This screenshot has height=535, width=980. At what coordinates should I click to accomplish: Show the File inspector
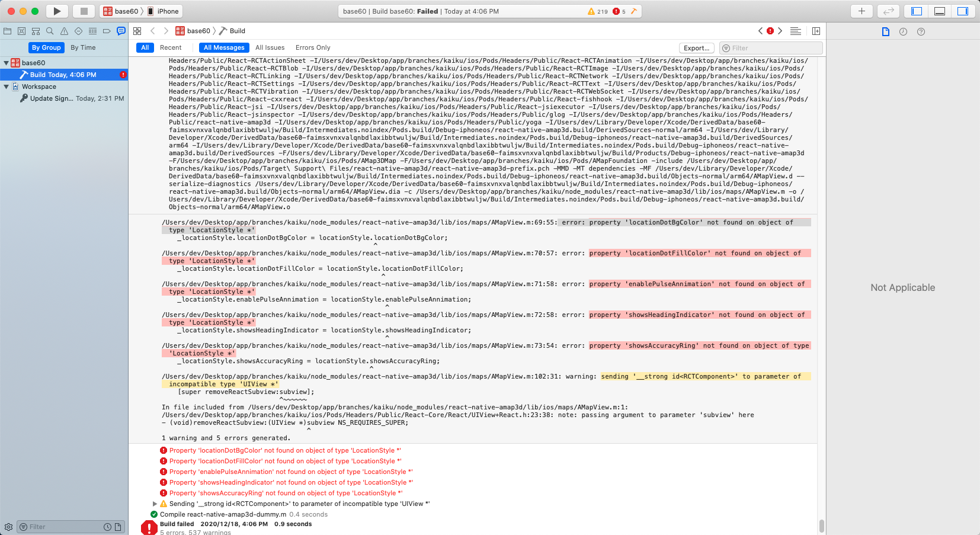click(x=886, y=31)
